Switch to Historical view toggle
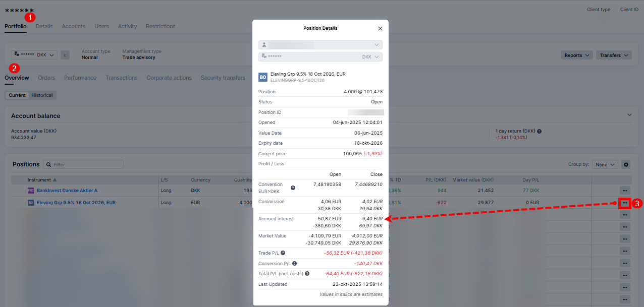Viewport: 644px width, 307px height. pos(42,95)
